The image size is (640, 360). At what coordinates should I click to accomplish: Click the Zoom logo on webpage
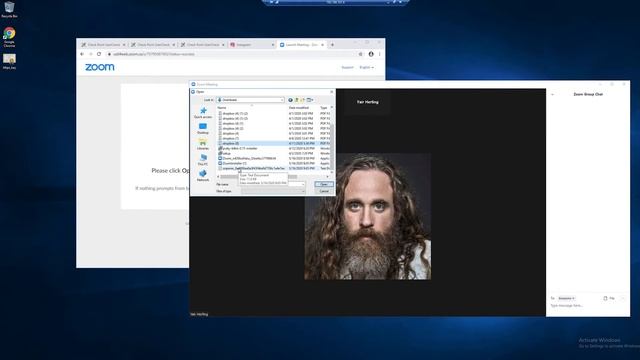click(100, 67)
